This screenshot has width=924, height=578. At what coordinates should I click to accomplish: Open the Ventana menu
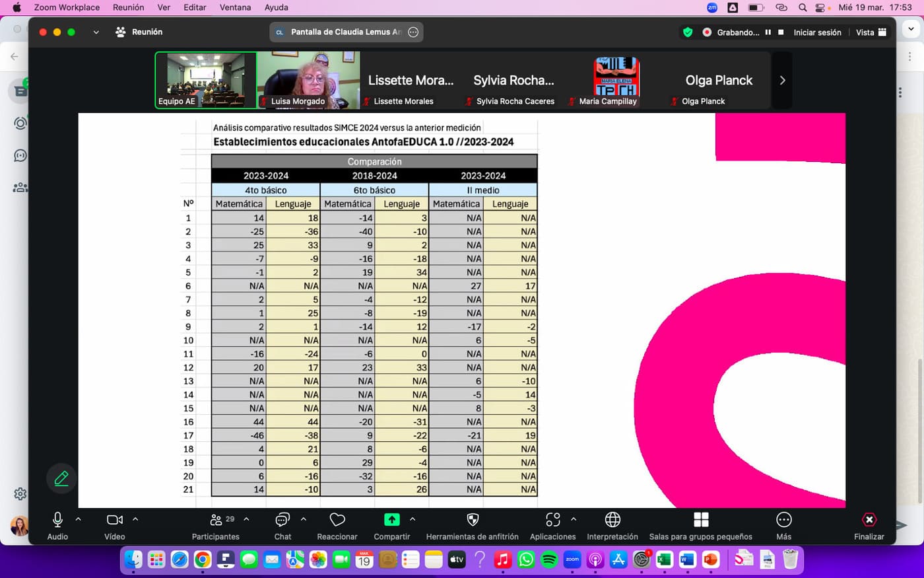[x=235, y=7]
